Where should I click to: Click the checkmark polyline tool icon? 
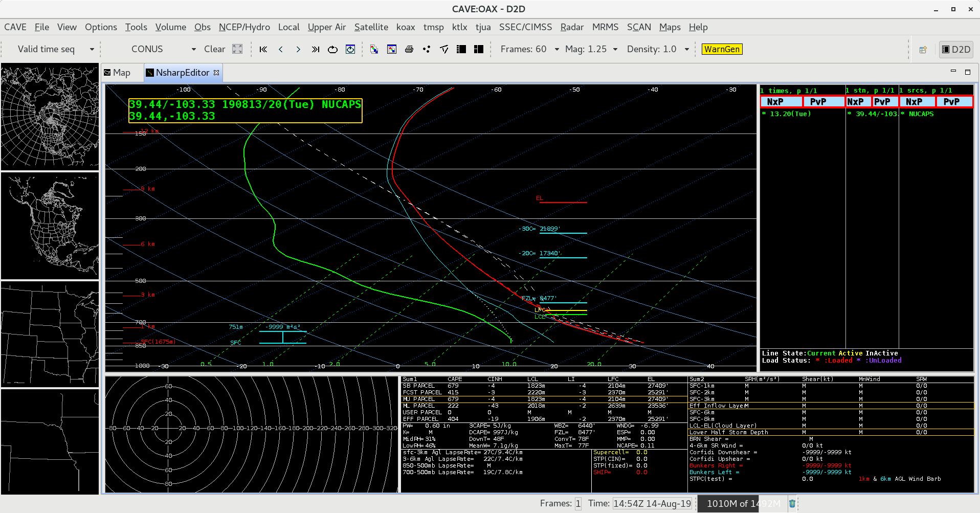click(444, 49)
